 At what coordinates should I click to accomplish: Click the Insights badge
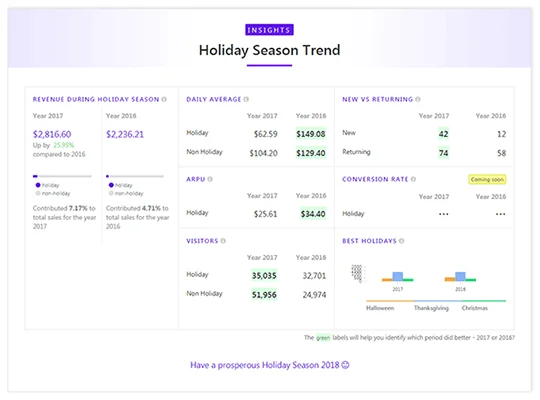pyautogui.click(x=269, y=30)
